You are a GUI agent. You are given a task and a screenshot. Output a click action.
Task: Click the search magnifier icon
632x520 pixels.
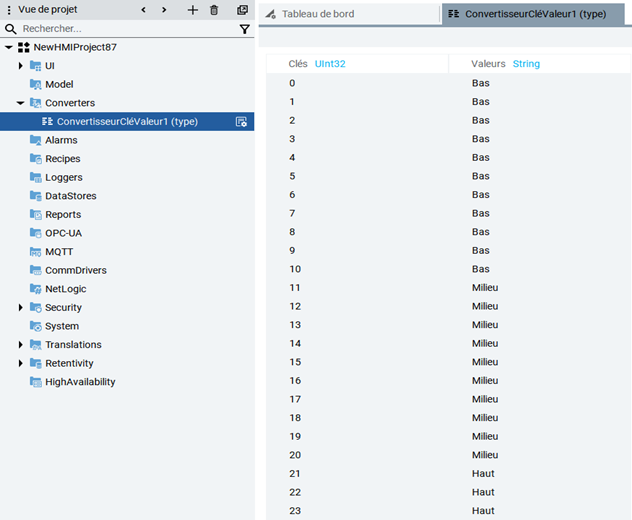click(10, 29)
